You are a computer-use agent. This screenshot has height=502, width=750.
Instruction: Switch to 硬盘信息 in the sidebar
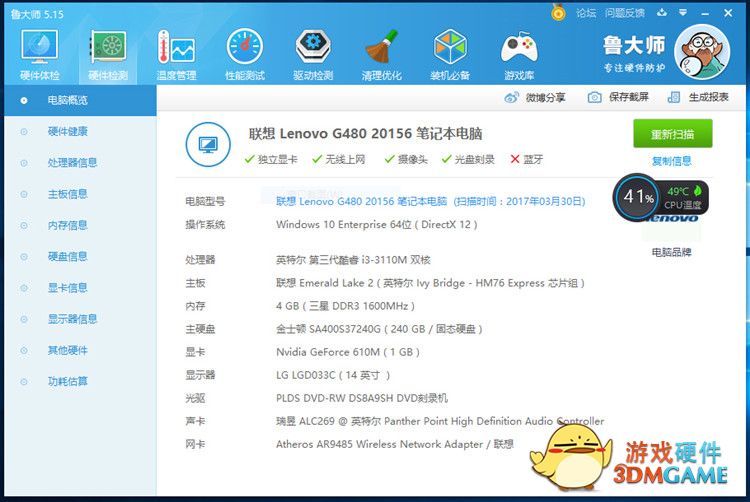pos(67,257)
